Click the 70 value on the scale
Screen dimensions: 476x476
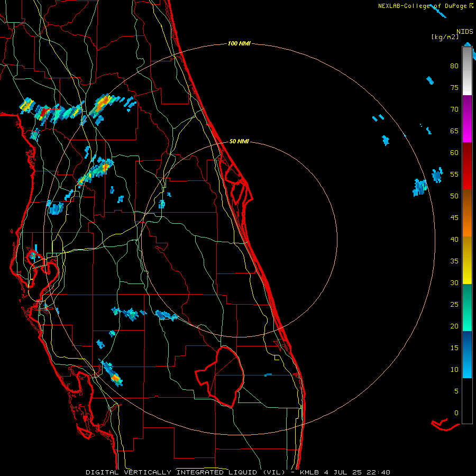click(454, 109)
